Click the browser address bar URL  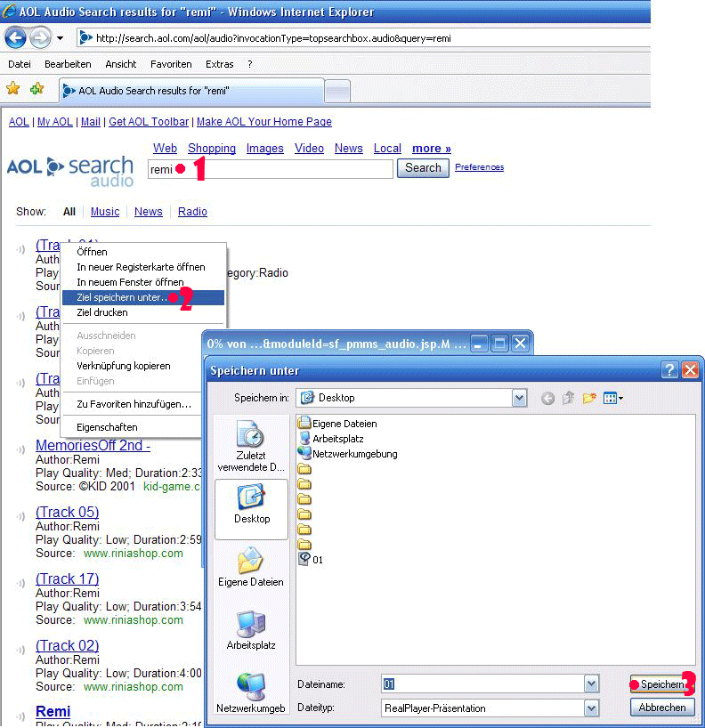click(x=273, y=38)
